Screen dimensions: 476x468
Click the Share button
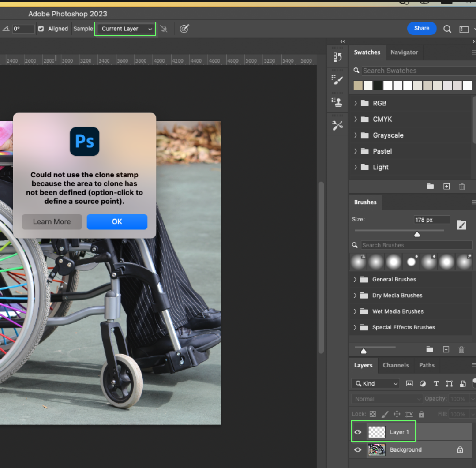pyautogui.click(x=422, y=28)
